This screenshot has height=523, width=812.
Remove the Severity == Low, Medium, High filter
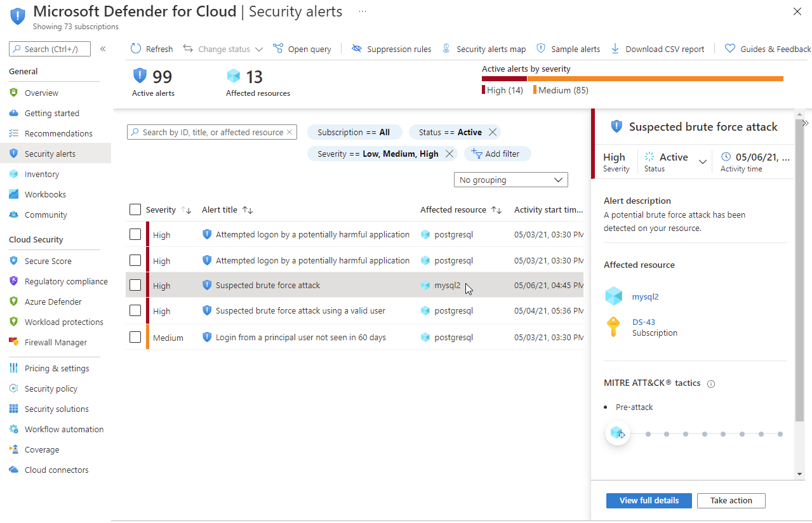[x=449, y=154]
